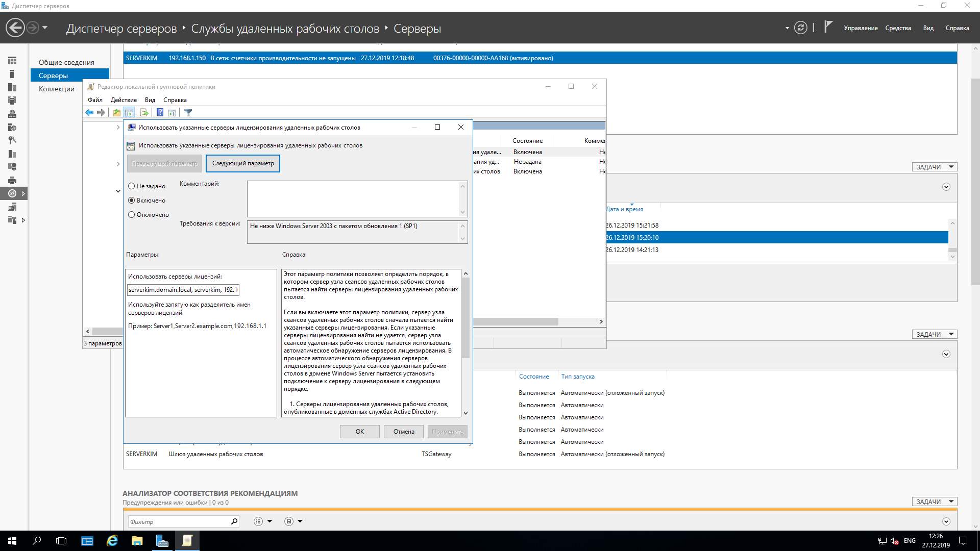Toggle the show/hide action pane icon
Viewport: 980px width, 551px height.
coord(172,113)
